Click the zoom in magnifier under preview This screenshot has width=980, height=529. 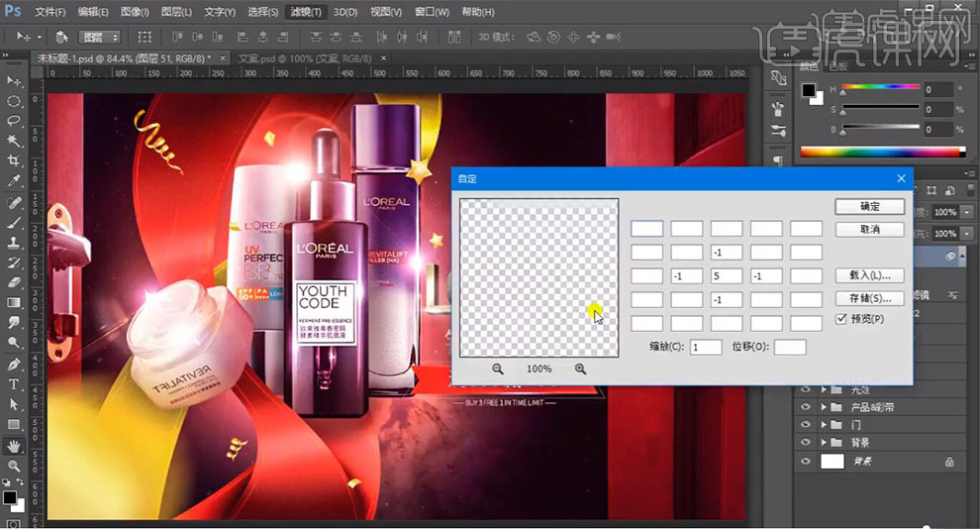(x=580, y=369)
